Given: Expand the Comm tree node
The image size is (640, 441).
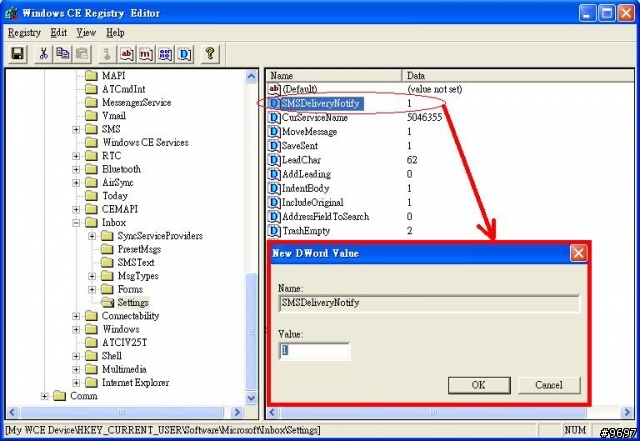Looking at the screenshot, I should [44, 396].
